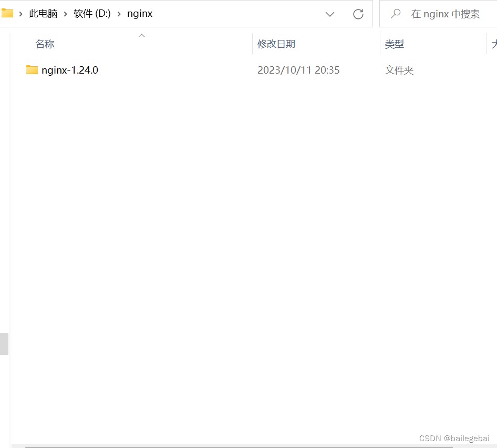Screen dimensions: 497x448
Task: Click the yellow folder icon next to nginx-1.24.0
Action: (x=32, y=69)
